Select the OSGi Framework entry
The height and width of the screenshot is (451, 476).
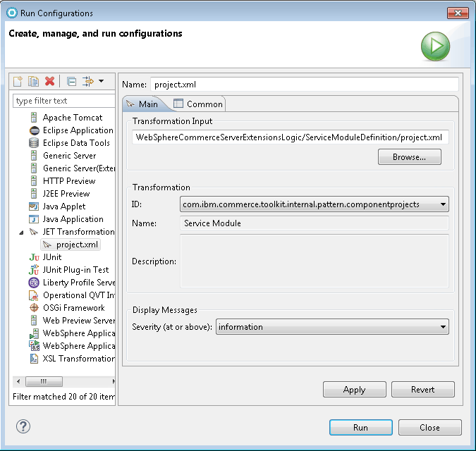click(x=74, y=308)
